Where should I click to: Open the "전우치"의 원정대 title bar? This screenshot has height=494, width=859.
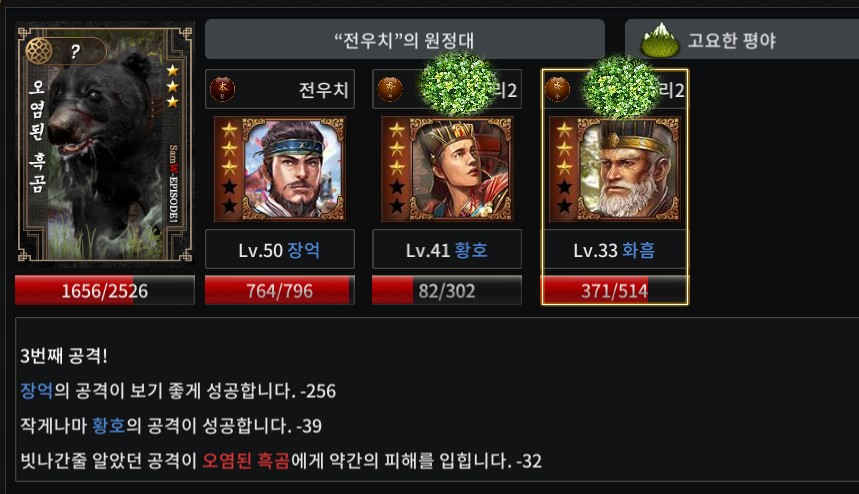405,39
